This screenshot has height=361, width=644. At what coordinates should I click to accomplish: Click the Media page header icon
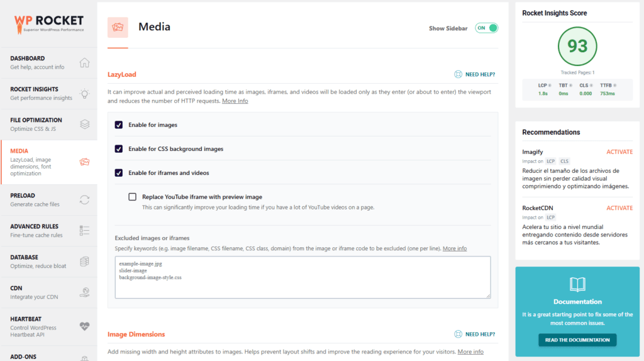[118, 28]
